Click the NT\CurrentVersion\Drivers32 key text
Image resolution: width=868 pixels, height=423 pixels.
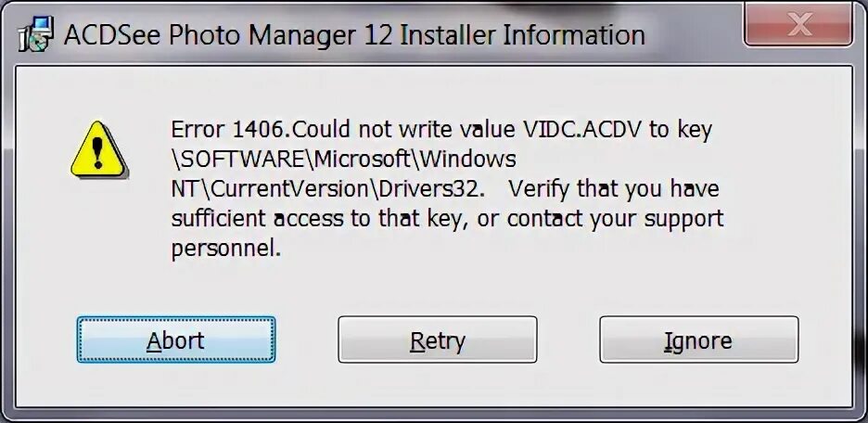pos(328,189)
